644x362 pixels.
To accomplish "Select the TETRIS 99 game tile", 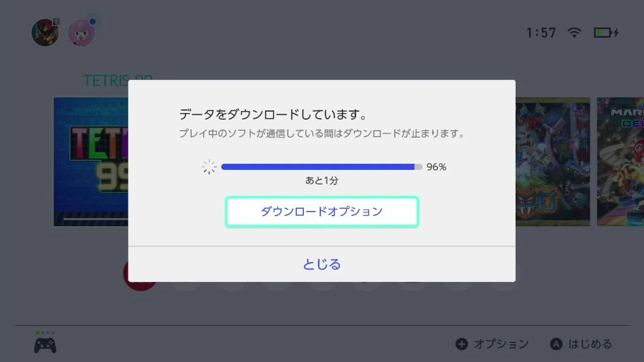I will [91, 161].
